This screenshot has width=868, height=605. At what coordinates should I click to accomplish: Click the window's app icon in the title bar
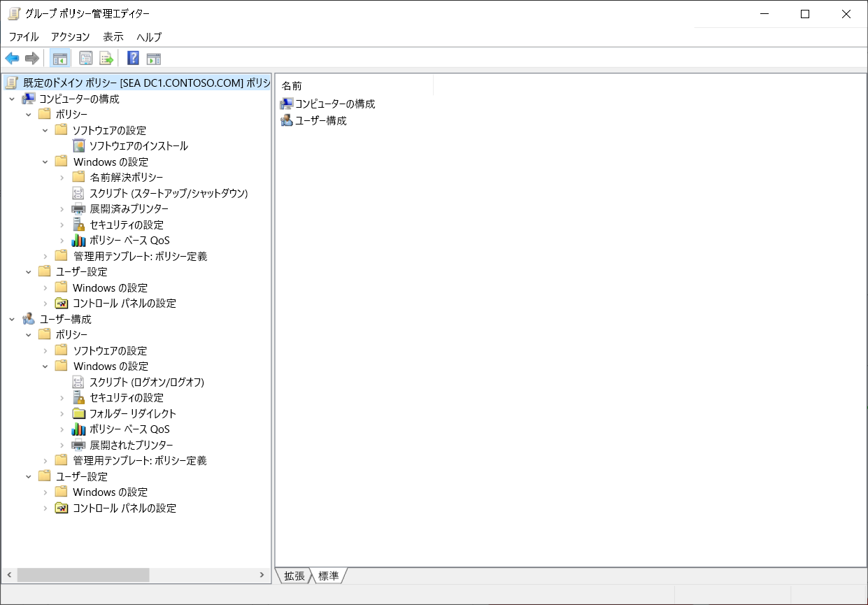pyautogui.click(x=14, y=14)
